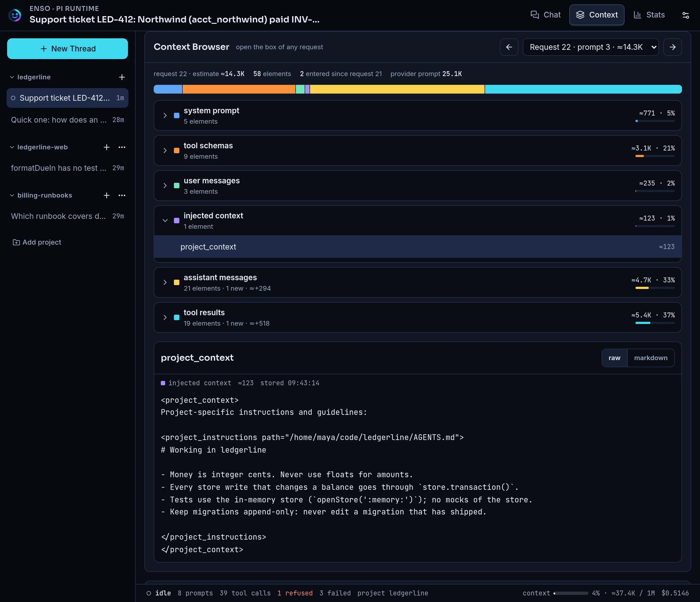The height and width of the screenshot is (602, 700).
Task: Click the injected context purple color square
Action: [x=176, y=220]
